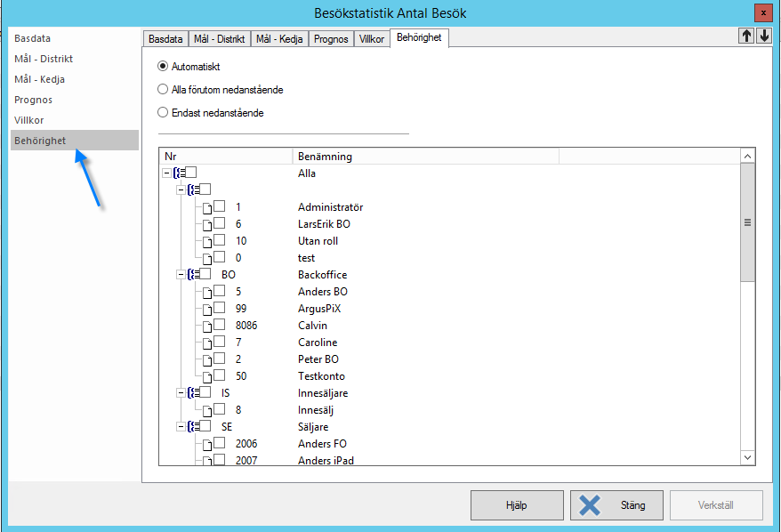Switch to the Mål - Kedja tab
The width and height of the screenshot is (781, 532).
tap(279, 39)
